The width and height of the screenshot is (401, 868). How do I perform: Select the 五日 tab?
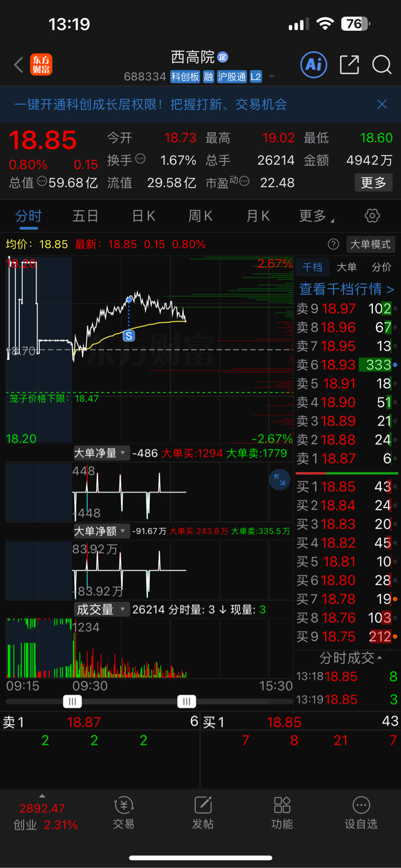(85, 216)
